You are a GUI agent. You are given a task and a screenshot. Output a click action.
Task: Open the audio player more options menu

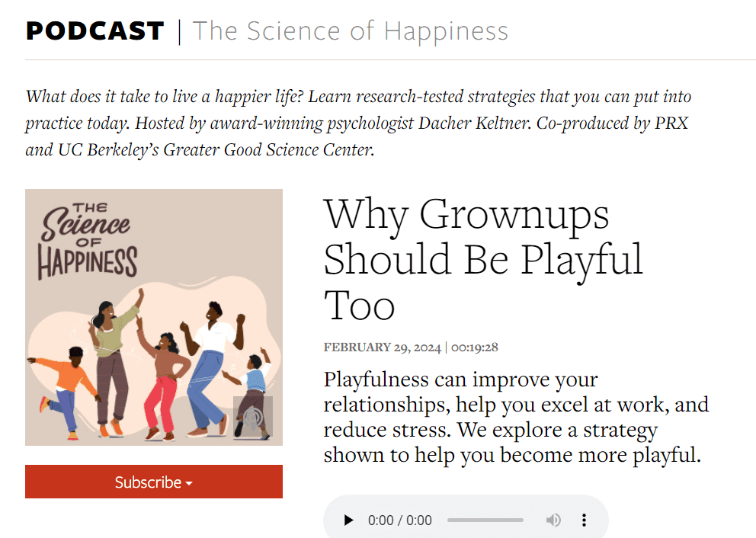tap(584, 520)
